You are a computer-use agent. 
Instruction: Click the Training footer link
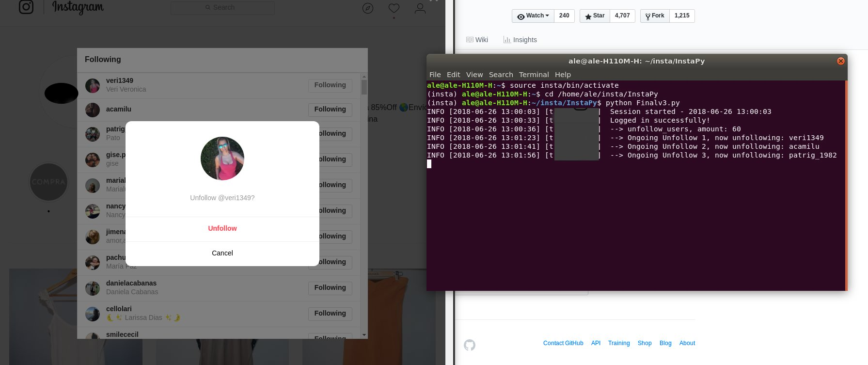pos(619,343)
